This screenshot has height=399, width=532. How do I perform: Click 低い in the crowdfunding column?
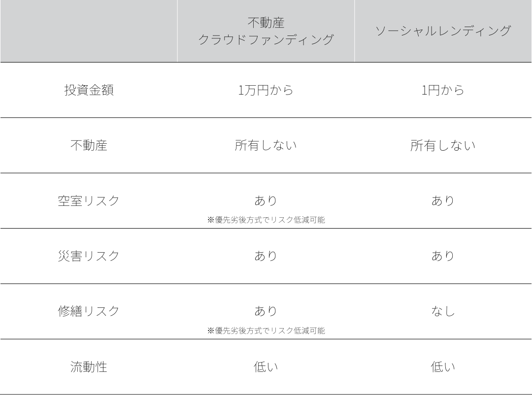point(266,367)
